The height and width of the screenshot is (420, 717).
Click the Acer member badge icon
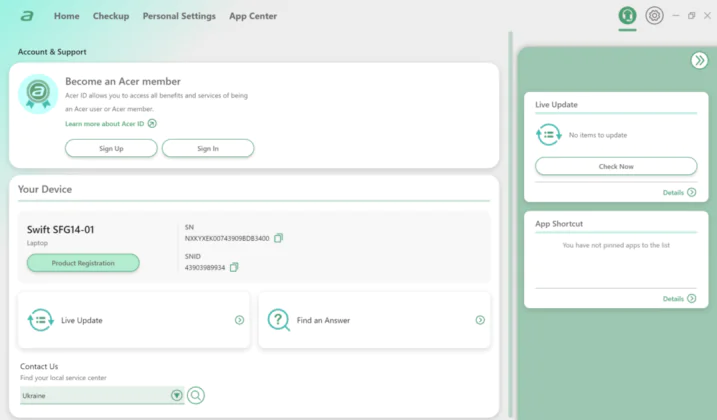[38, 93]
